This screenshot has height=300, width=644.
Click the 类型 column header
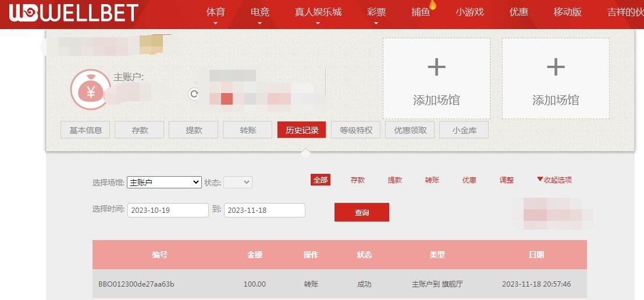pos(437,255)
